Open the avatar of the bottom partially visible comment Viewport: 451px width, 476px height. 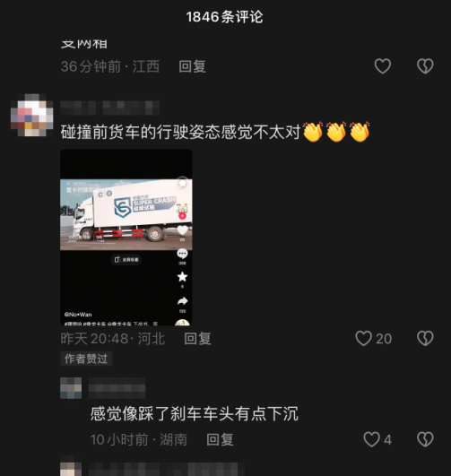click(x=71, y=466)
